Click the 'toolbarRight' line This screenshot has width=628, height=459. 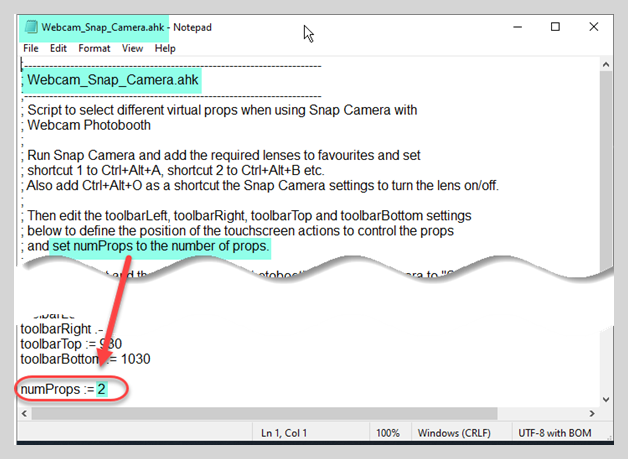tap(62, 329)
